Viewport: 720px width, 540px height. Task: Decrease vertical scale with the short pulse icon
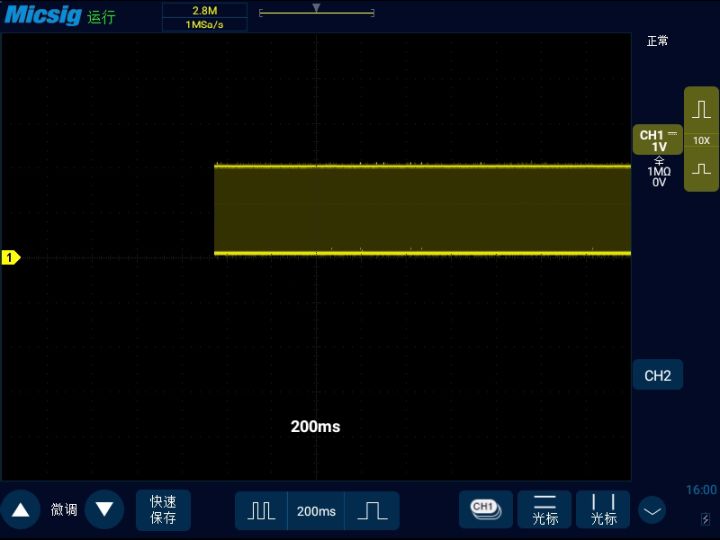pyautogui.click(x=701, y=169)
